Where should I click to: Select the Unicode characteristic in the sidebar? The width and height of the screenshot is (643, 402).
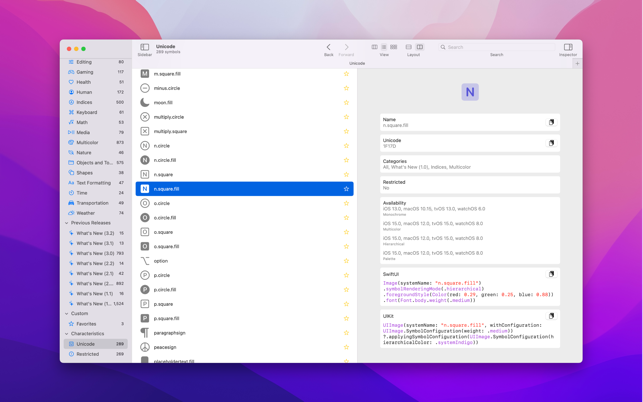coord(96,344)
